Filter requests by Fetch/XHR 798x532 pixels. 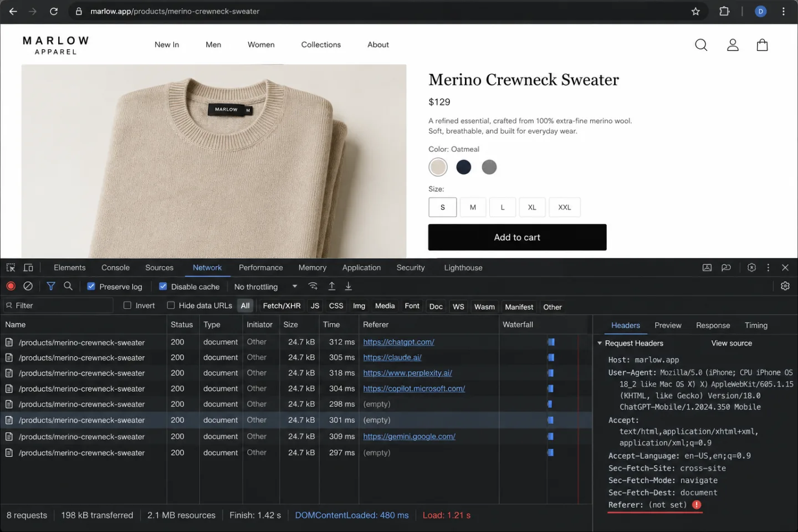[x=282, y=306]
